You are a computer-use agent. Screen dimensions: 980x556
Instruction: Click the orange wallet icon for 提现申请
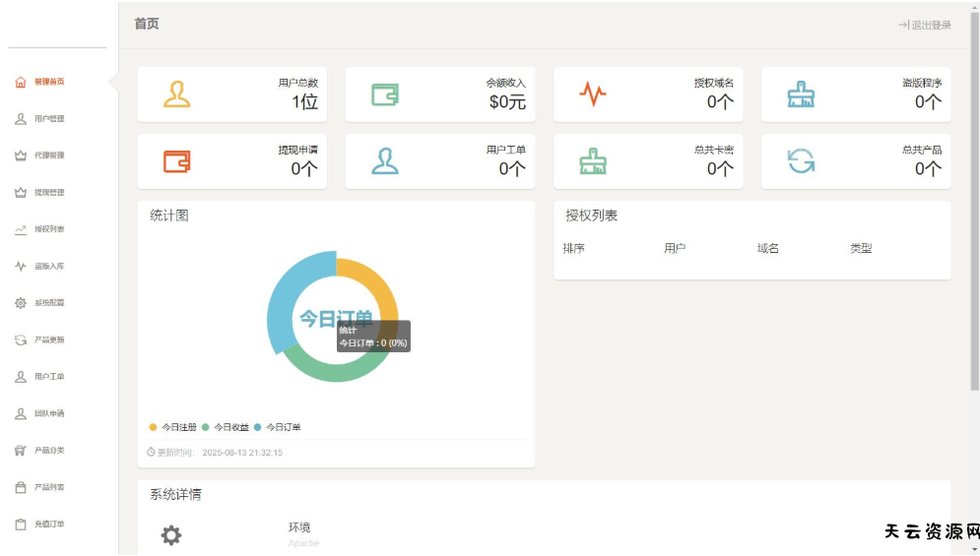[177, 161]
